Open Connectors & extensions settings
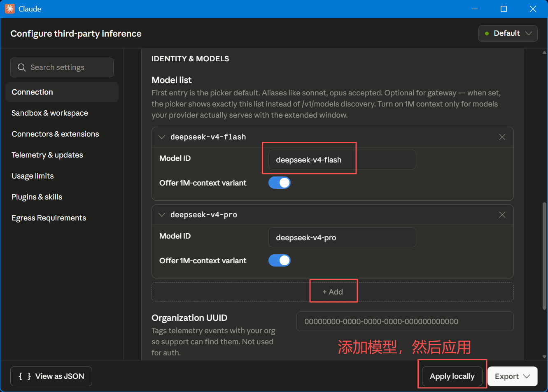Screen dimensions: 548x392 pos(62,134)
